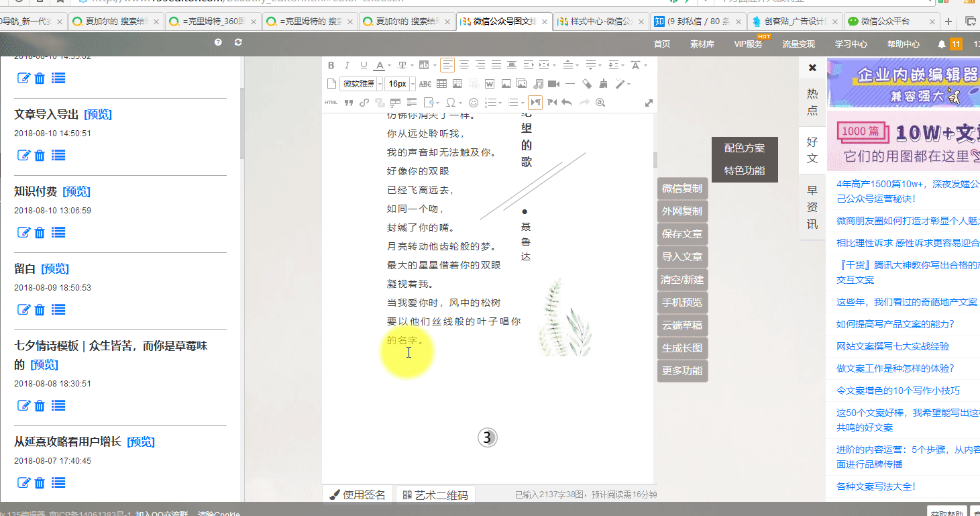Apply blockquote formatting

pos(348,103)
